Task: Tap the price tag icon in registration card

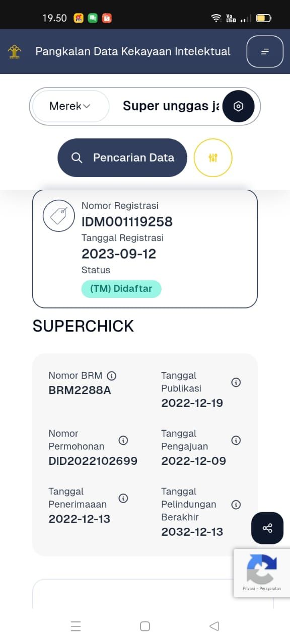Action: point(59,216)
